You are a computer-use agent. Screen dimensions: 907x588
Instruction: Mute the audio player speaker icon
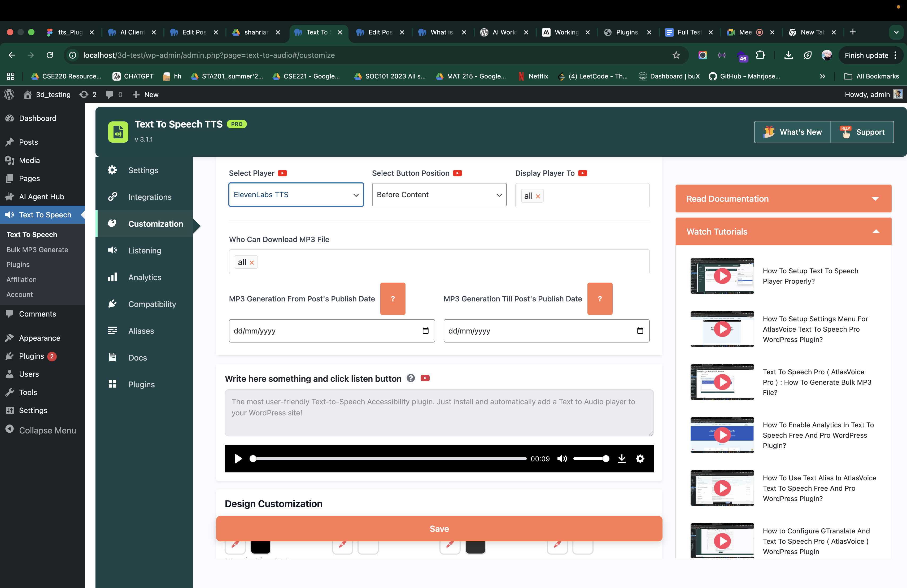pos(562,459)
